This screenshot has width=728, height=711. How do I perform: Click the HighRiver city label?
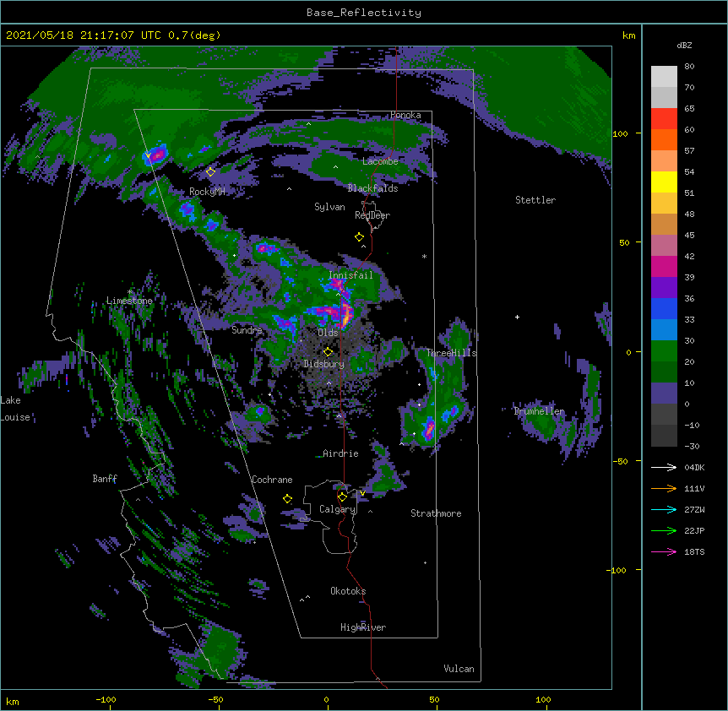[363, 627]
